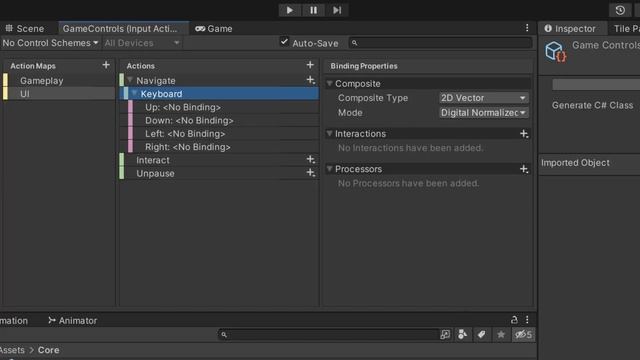Screen dimensions: 640x360
Task: Toggle the Project panel lock icon
Action: tap(514, 320)
